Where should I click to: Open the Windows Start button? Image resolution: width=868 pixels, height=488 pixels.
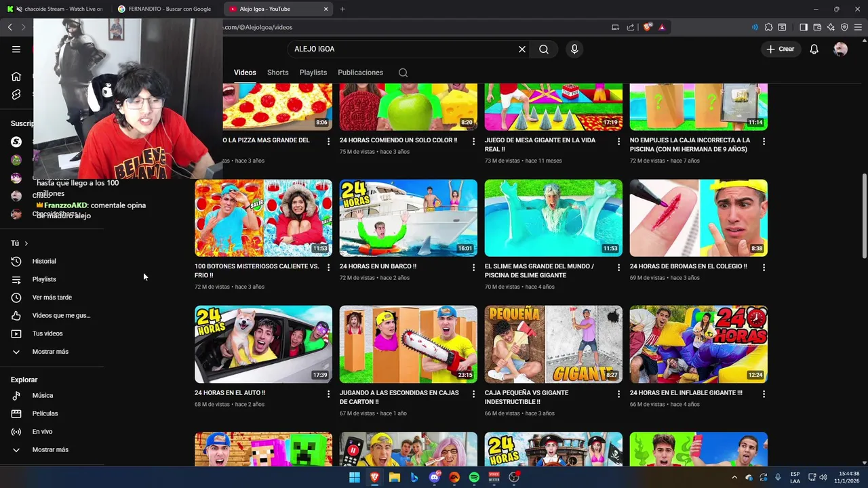tap(354, 477)
